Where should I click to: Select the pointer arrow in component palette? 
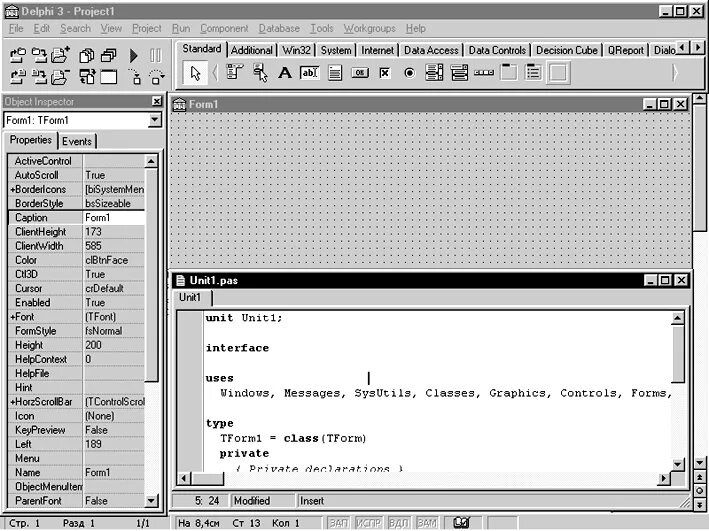point(195,73)
